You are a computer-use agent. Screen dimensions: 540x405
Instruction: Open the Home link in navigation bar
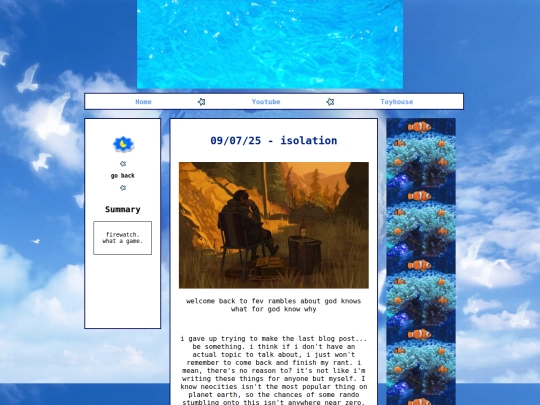[143, 102]
